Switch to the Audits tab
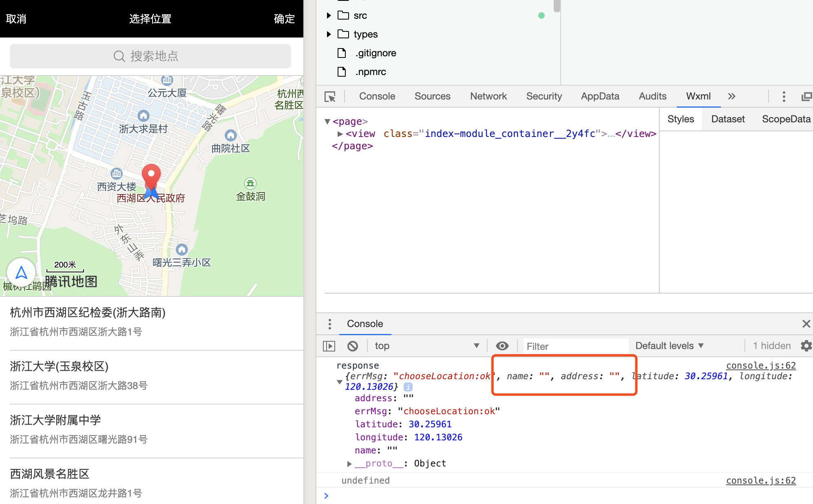813x504 pixels. click(x=652, y=96)
